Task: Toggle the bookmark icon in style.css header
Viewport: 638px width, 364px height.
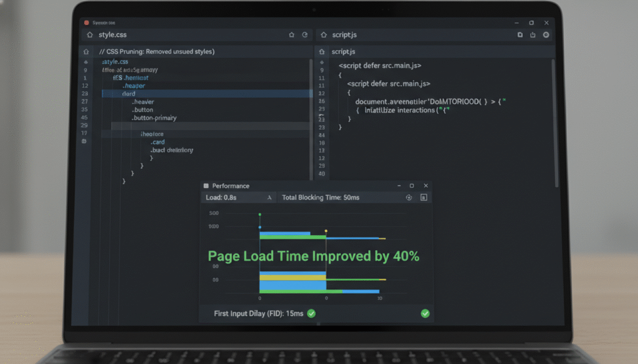Action: pos(292,35)
